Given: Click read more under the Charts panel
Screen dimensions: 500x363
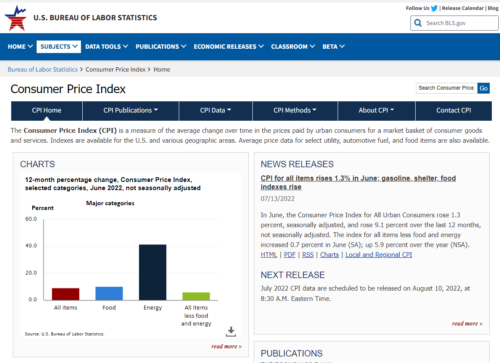Looking at the screenshot, I should [226, 347].
